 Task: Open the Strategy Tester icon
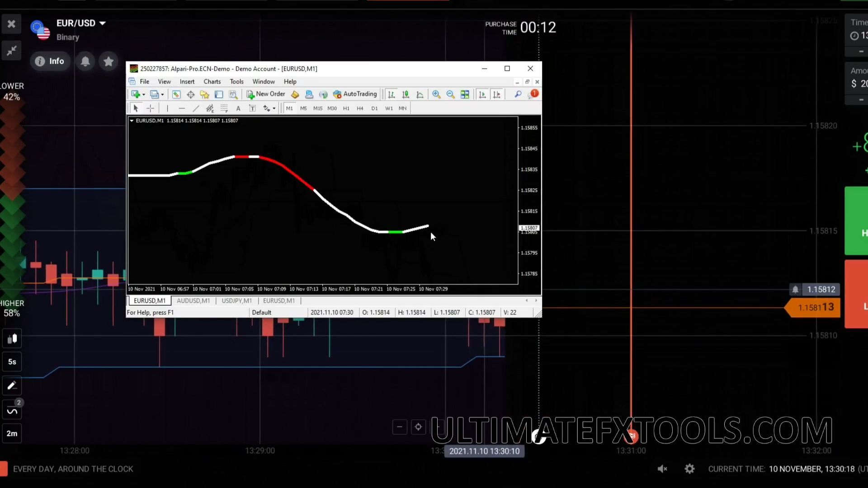click(x=233, y=94)
